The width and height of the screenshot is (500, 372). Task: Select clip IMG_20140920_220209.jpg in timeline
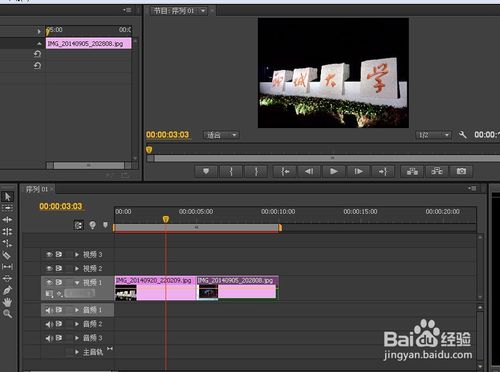click(155, 288)
